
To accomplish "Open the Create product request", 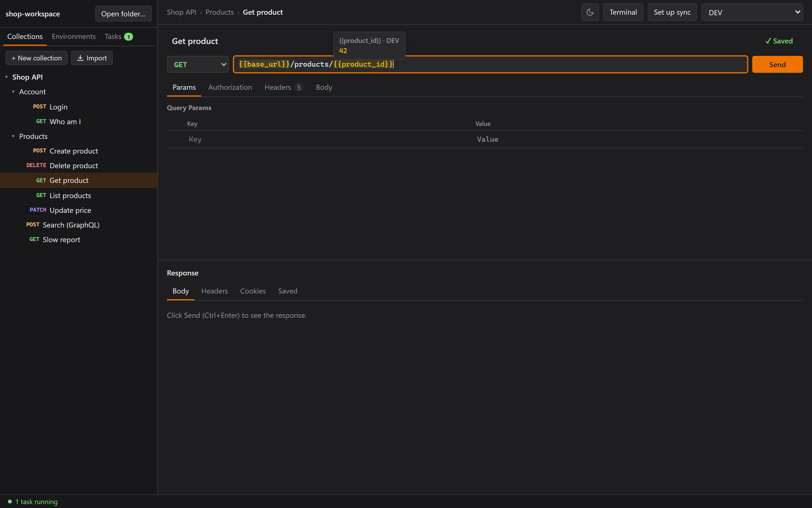I will (79, 151).
